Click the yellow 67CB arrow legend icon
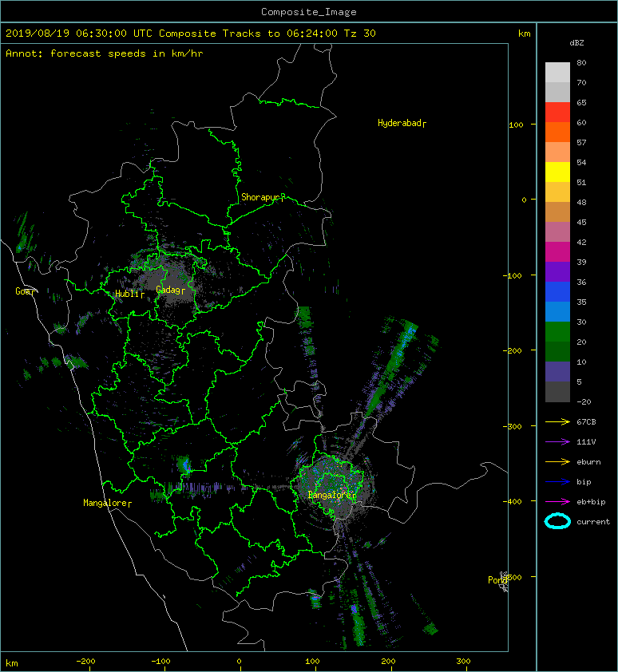The width and height of the screenshot is (618, 672). (557, 421)
